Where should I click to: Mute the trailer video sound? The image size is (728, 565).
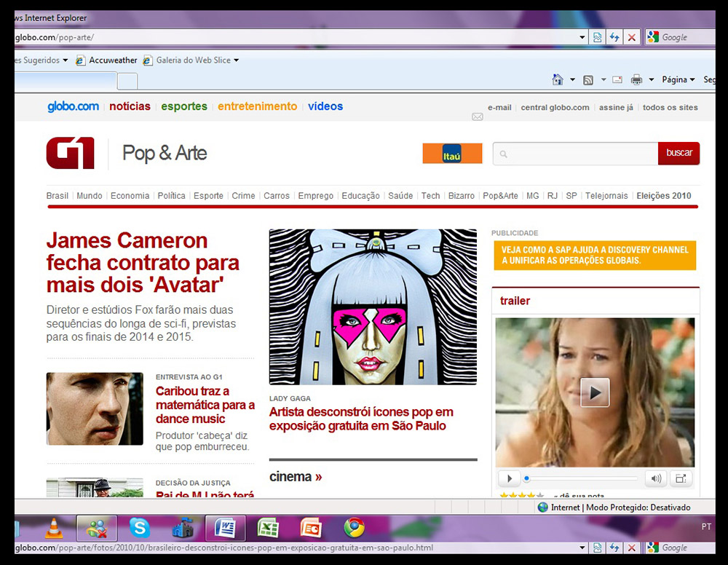tap(656, 478)
